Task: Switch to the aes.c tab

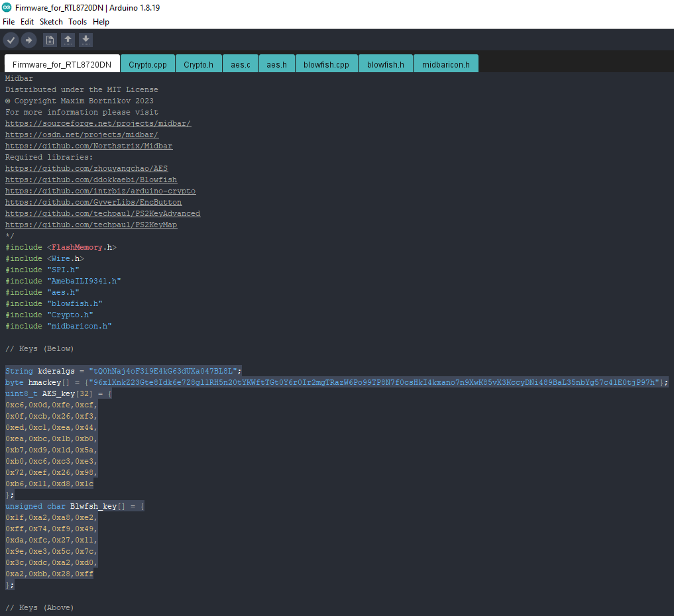Action: coord(240,64)
